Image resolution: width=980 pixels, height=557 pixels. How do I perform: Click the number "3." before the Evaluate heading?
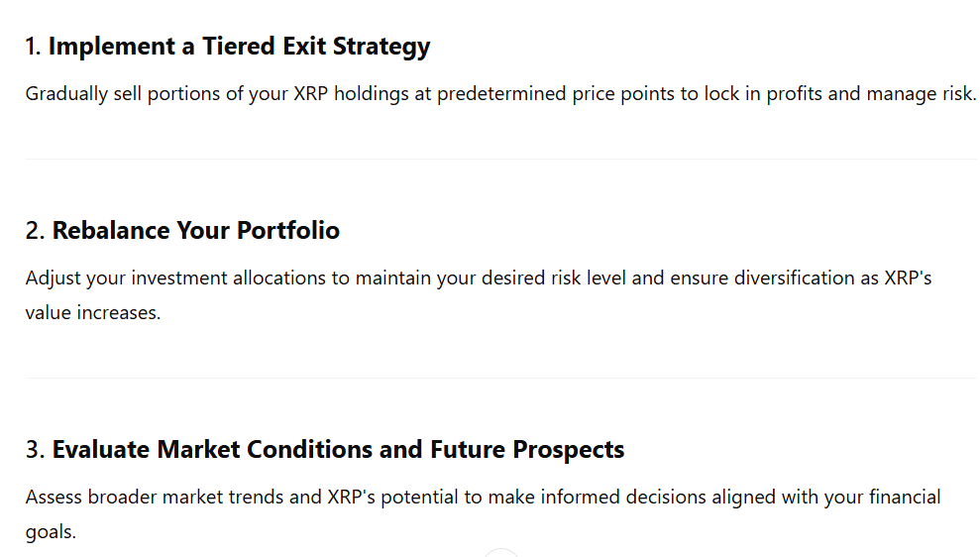coord(36,449)
